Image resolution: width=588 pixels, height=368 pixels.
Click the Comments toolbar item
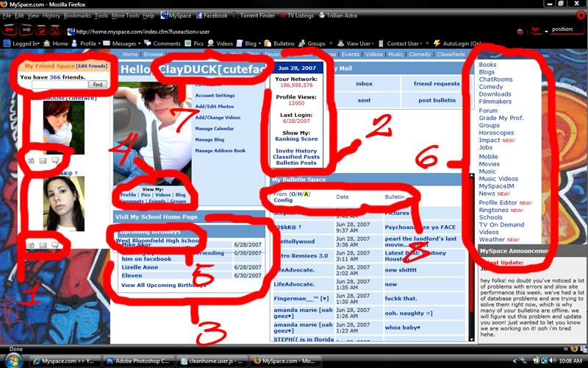162,43
